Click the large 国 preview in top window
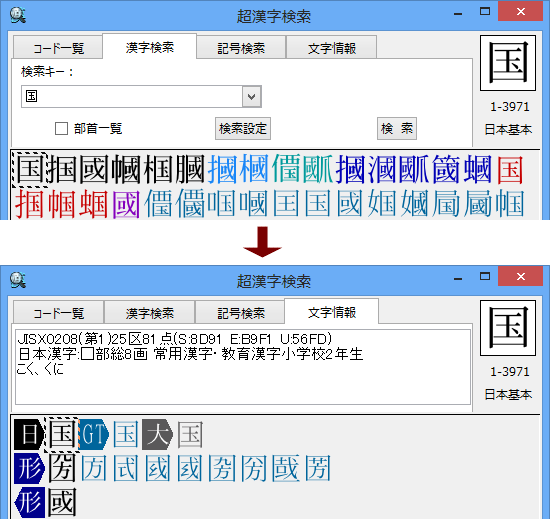The image size is (550, 519). [x=508, y=63]
